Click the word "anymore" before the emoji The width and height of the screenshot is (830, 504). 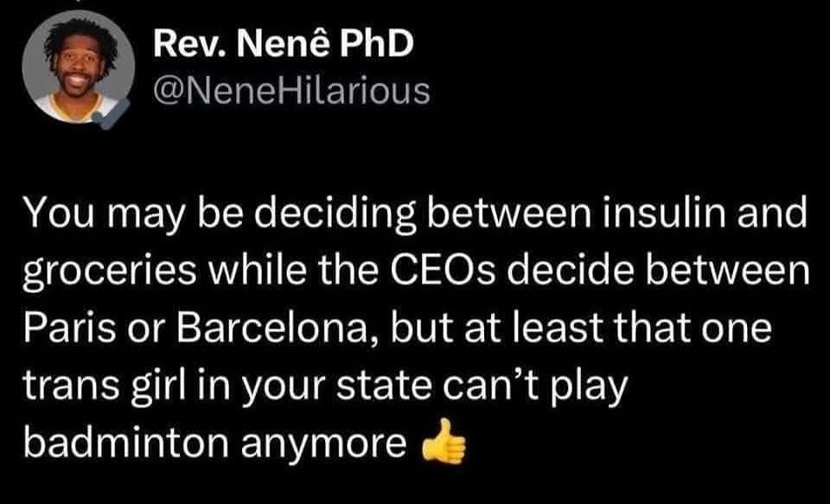pyautogui.click(x=334, y=443)
